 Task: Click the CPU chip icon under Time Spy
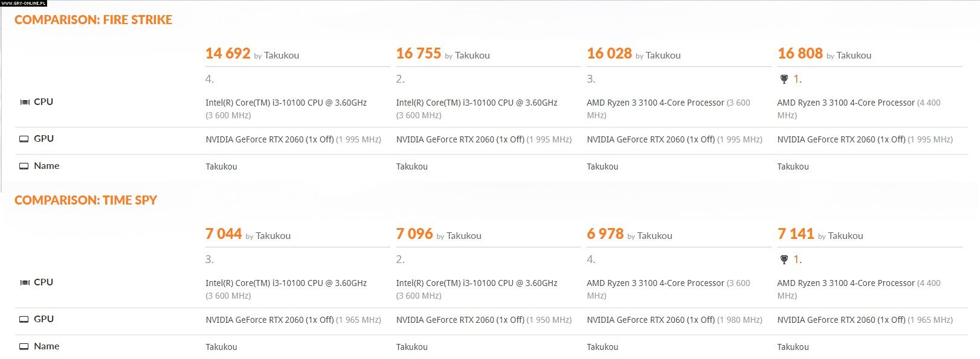pos(25,282)
